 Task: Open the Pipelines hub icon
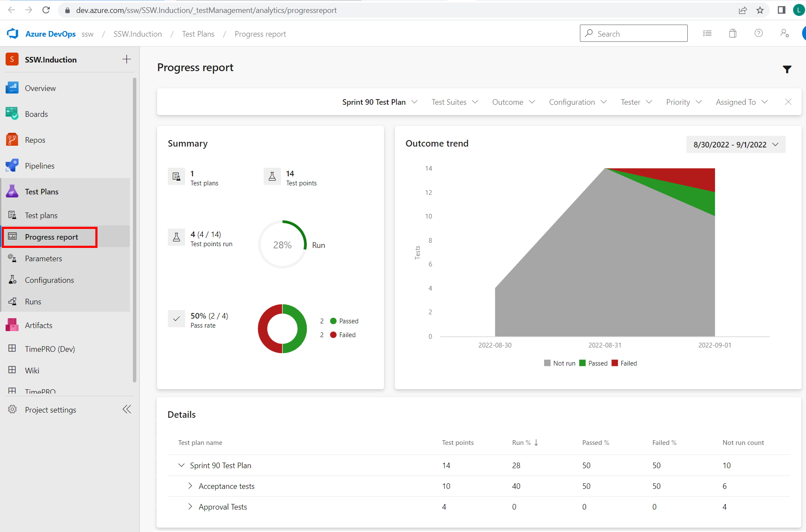tap(12, 166)
